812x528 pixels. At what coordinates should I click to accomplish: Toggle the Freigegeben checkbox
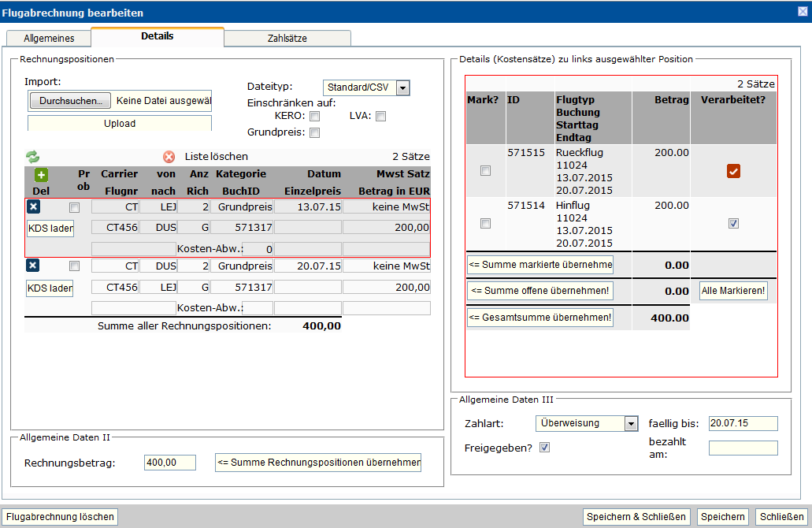pyautogui.click(x=544, y=448)
